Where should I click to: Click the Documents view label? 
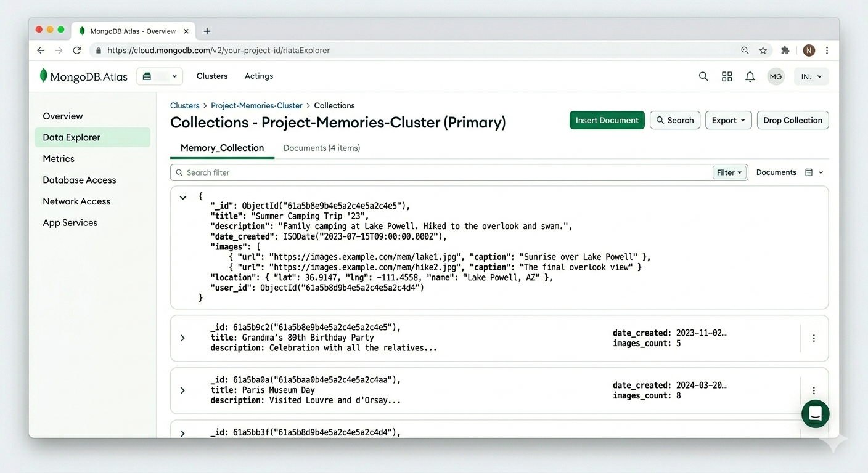pos(776,172)
